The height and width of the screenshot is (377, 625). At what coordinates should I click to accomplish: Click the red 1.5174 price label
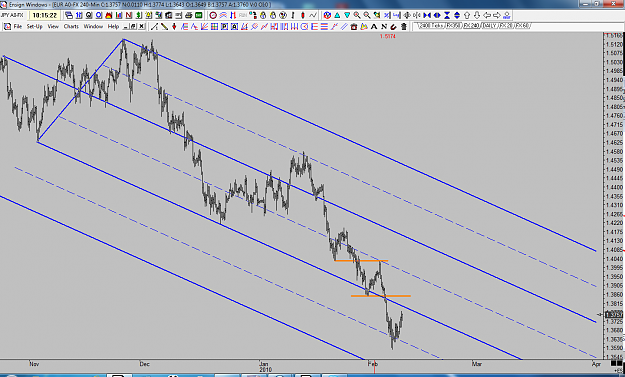click(387, 36)
